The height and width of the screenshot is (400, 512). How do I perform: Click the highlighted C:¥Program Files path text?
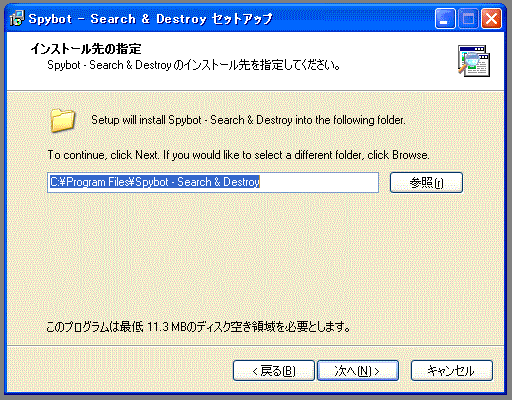[x=155, y=182]
